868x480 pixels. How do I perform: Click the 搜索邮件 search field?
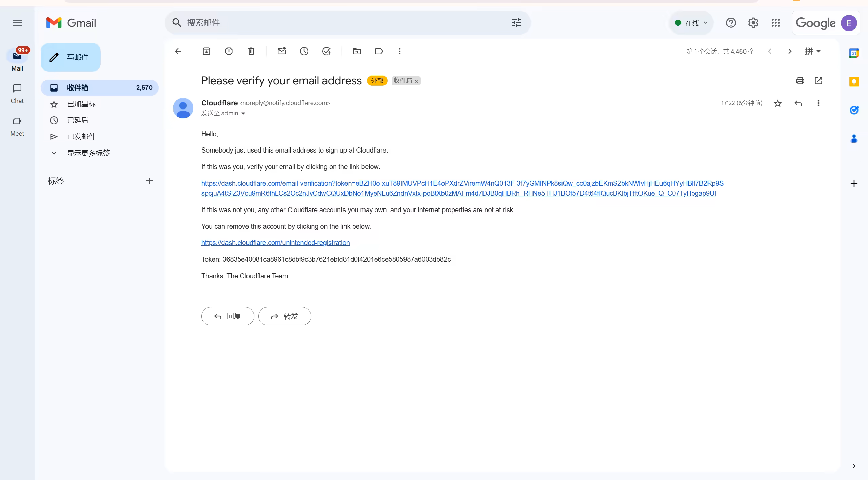tap(339, 23)
